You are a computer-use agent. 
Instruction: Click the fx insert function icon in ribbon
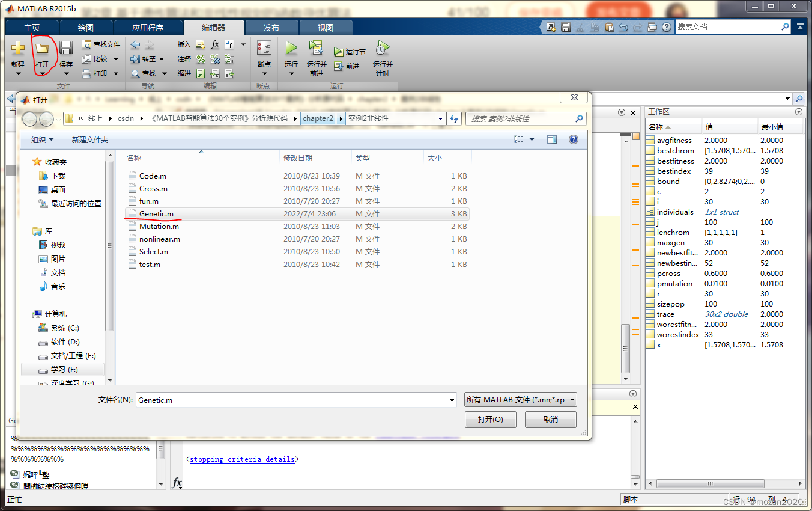point(215,44)
